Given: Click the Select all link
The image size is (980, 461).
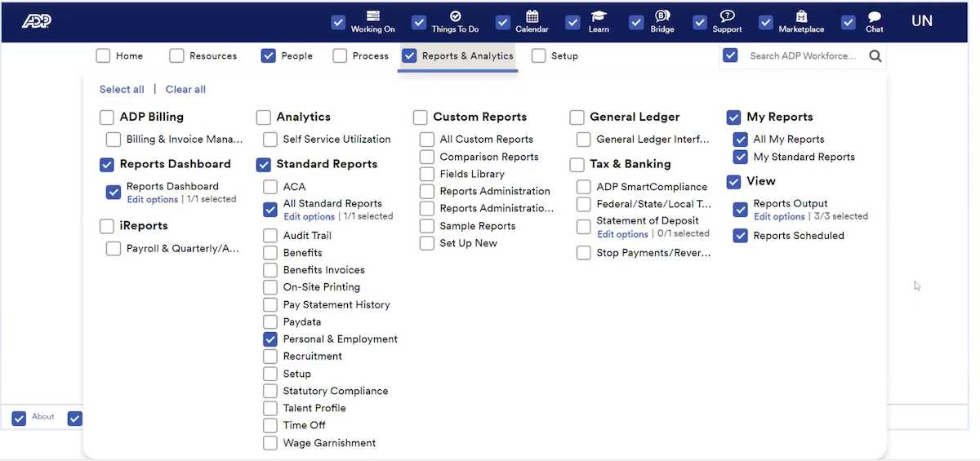Looking at the screenshot, I should 122,90.
